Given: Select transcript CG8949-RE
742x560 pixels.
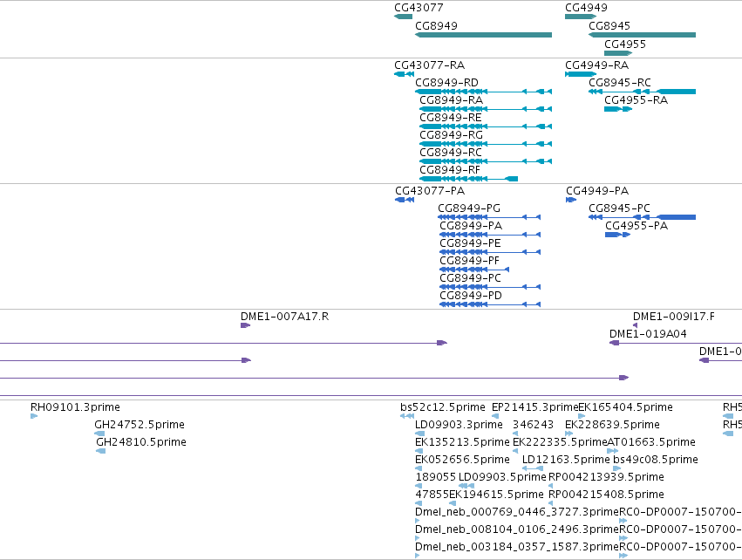Looking at the screenshot, I should 486,126.
